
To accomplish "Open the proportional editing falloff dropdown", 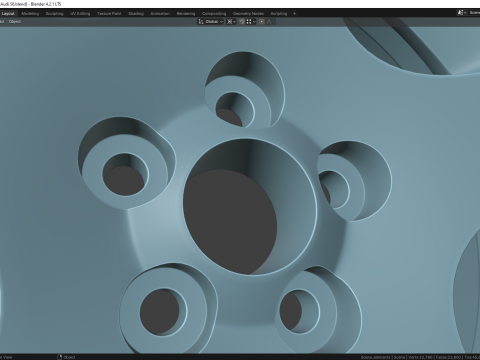I will [270, 22].
